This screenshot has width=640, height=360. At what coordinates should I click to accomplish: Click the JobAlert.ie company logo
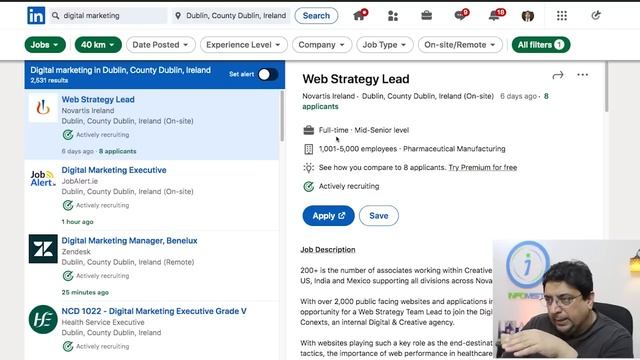point(43,178)
